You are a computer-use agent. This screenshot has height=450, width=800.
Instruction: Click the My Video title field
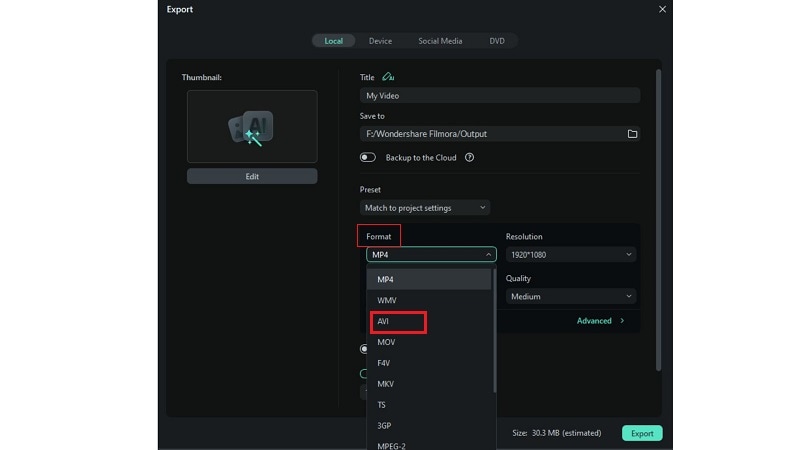[x=499, y=95]
